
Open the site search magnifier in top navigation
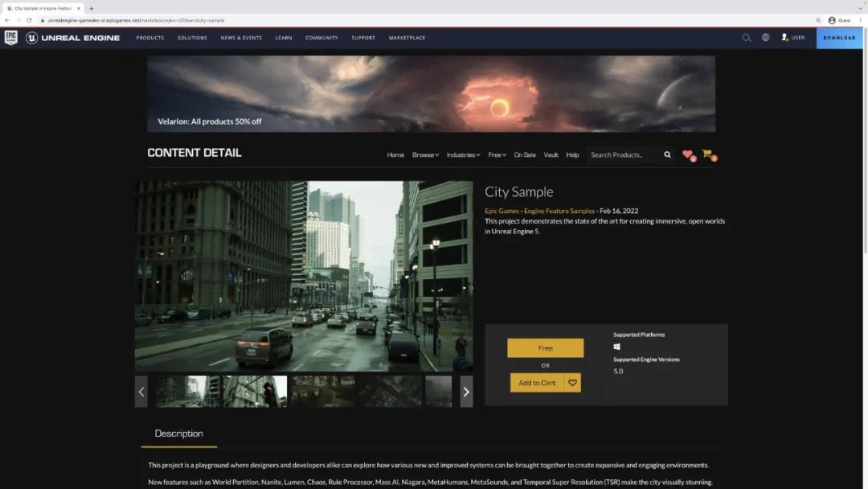(747, 38)
